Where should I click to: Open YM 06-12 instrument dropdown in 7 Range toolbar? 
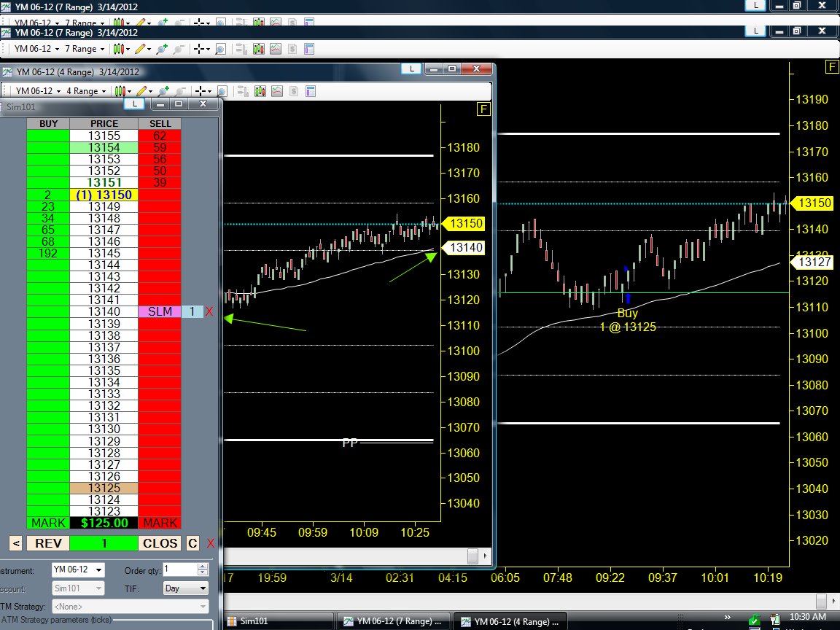tap(36, 49)
